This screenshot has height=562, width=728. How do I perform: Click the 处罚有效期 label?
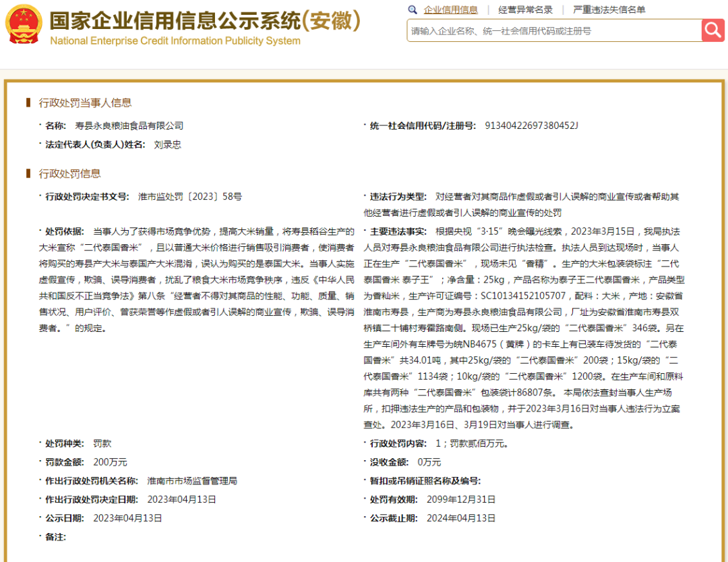(393, 499)
